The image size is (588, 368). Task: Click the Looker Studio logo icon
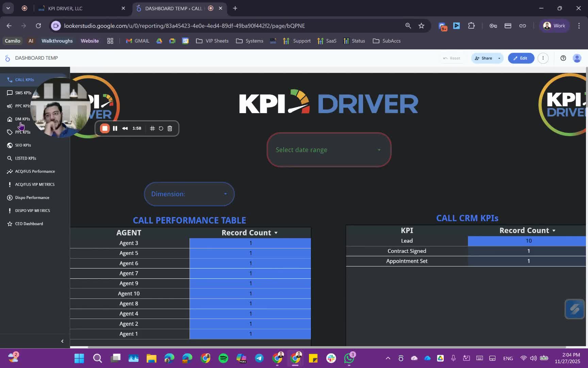point(7,58)
